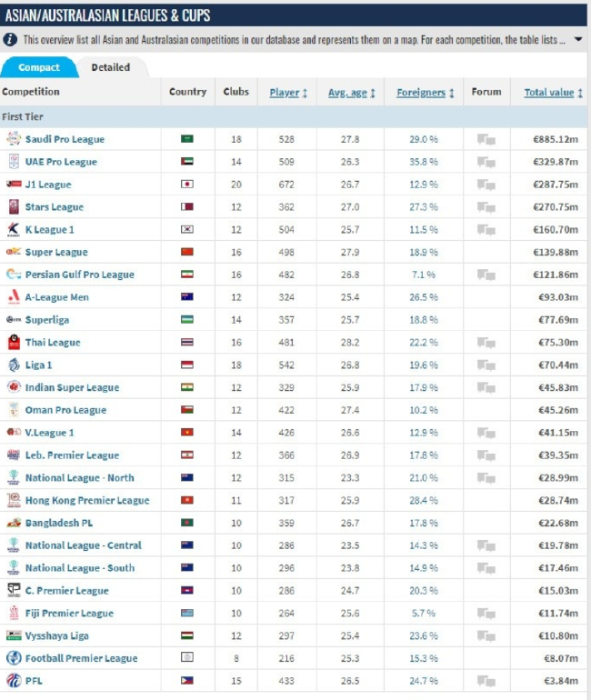591x700 pixels.
Task: Open forum icon in Thai League row
Action: coord(486,343)
